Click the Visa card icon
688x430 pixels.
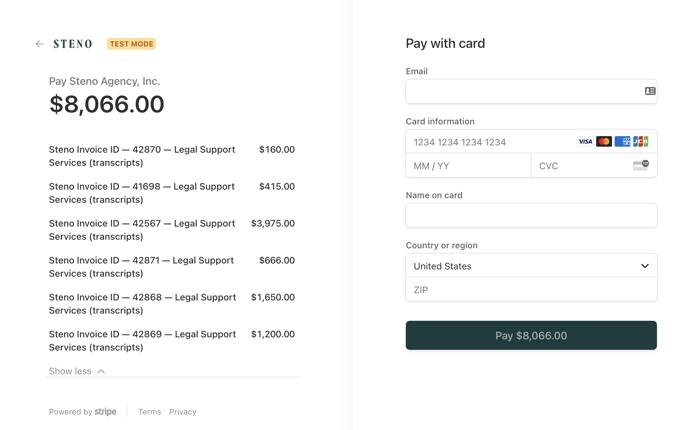[585, 141]
